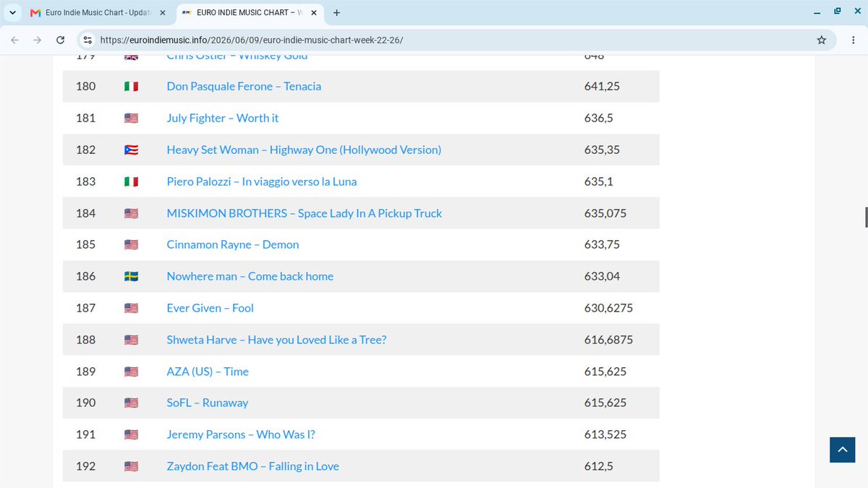
Task: Click the US flag beside Jeremy Parsons
Action: (131, 435)
